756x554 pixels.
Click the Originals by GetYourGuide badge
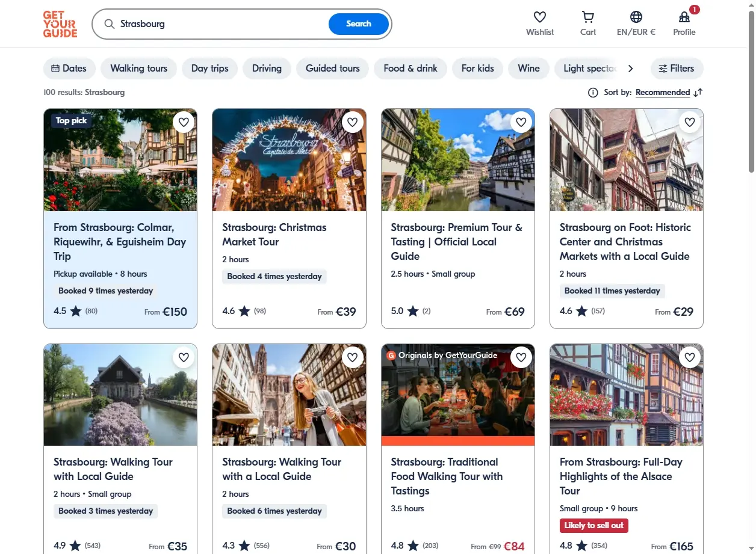[x=442, y=355]
